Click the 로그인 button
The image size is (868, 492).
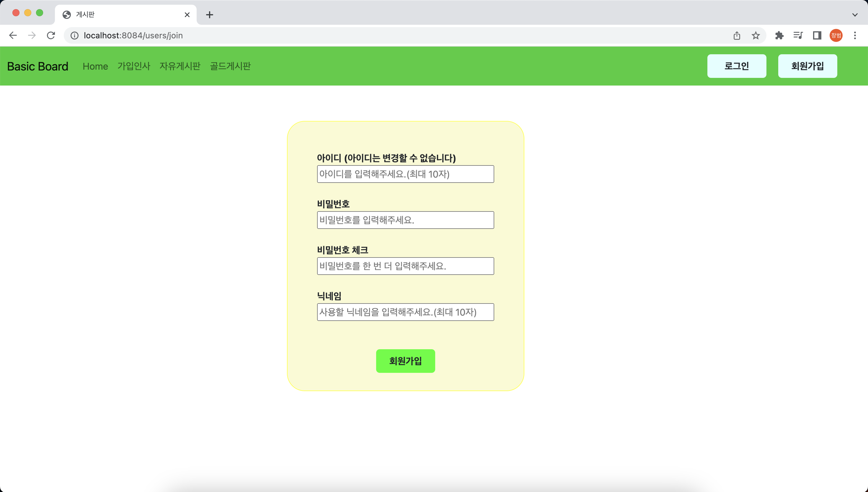point(736,66)
